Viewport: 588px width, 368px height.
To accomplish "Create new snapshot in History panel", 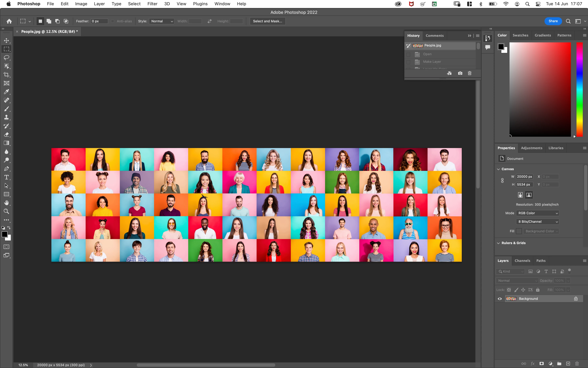I will coord(460,73).
